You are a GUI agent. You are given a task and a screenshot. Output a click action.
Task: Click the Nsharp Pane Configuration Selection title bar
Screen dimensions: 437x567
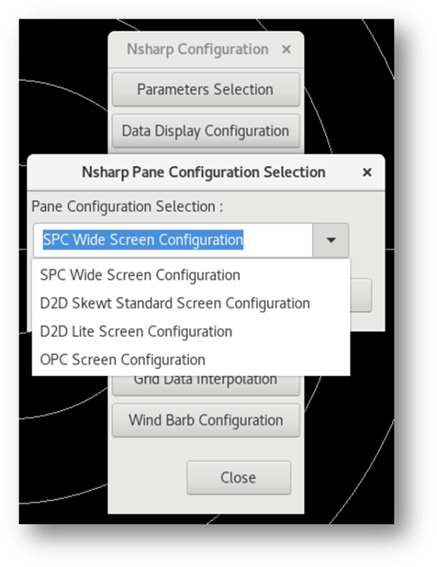coord(206,172)
